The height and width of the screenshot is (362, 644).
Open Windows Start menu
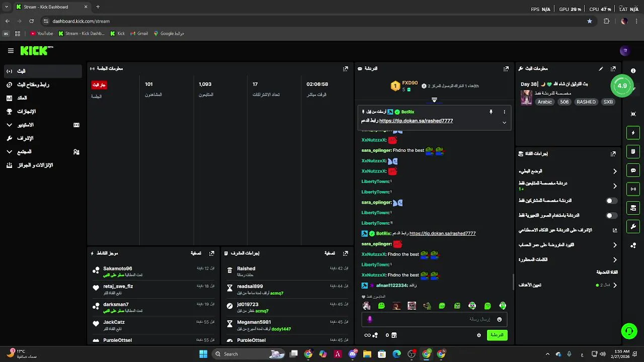pos(203,354)
